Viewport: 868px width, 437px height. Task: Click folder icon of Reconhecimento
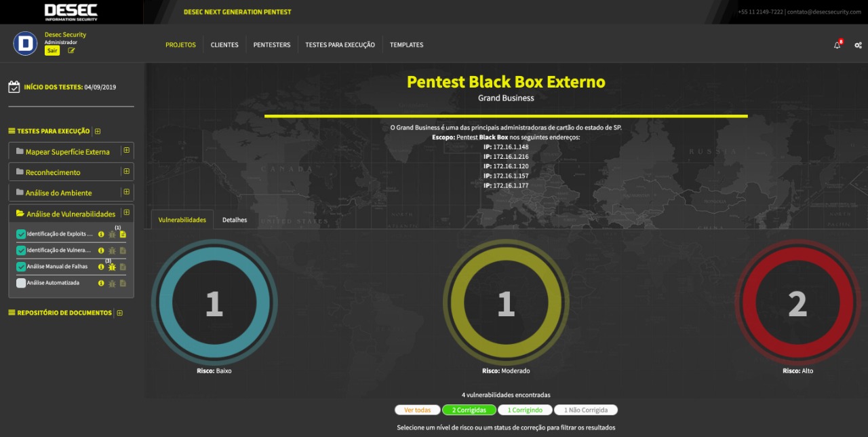(x=20, y=172)
